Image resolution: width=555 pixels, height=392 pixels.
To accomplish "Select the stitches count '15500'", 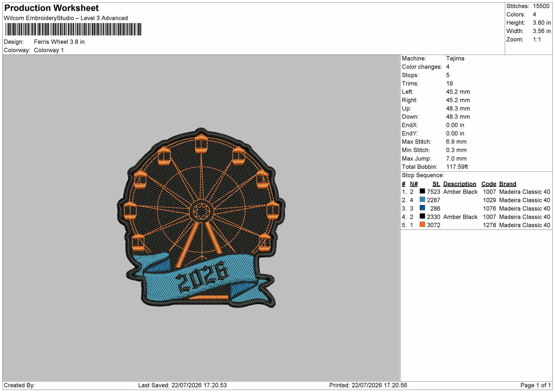I will point(541,6).
